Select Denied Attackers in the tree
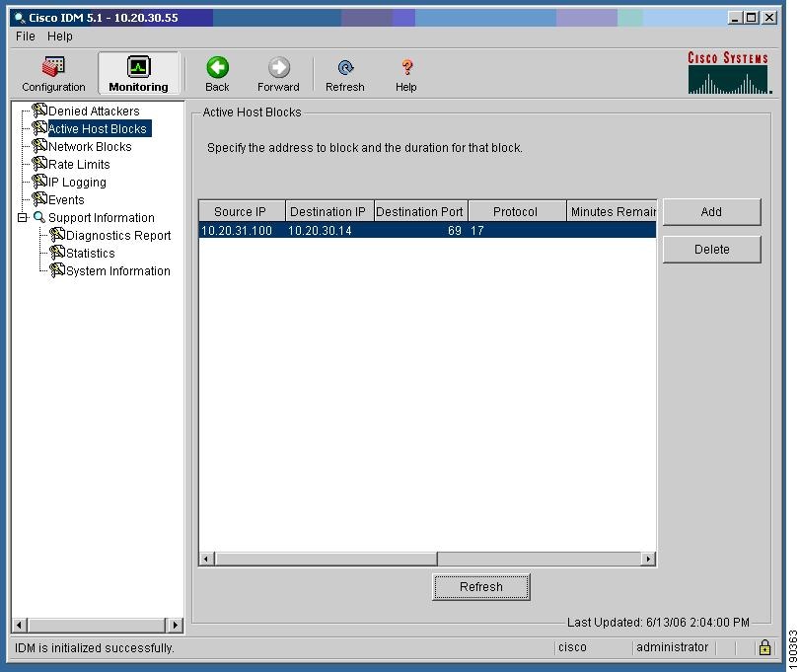 tap(94, 111)
